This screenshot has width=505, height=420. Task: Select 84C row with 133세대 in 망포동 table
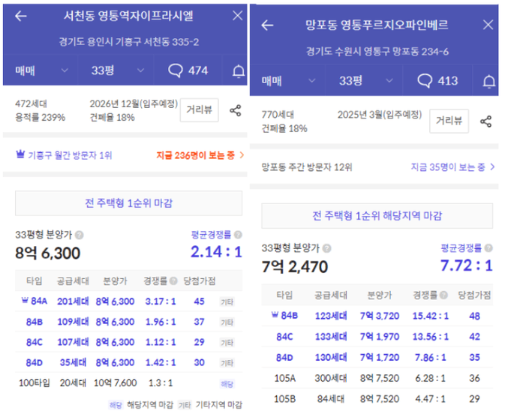click(x=377, y=337)
